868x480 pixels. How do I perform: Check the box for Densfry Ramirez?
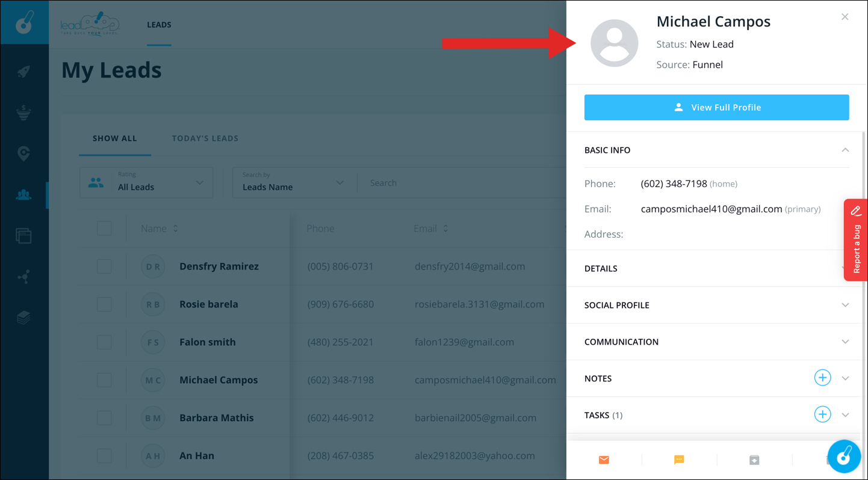tap(104, 266)
